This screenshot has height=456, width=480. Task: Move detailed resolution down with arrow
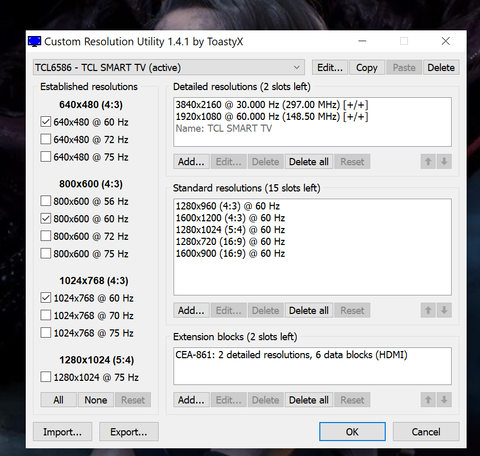pyautogui.click(x=444, y=162)
